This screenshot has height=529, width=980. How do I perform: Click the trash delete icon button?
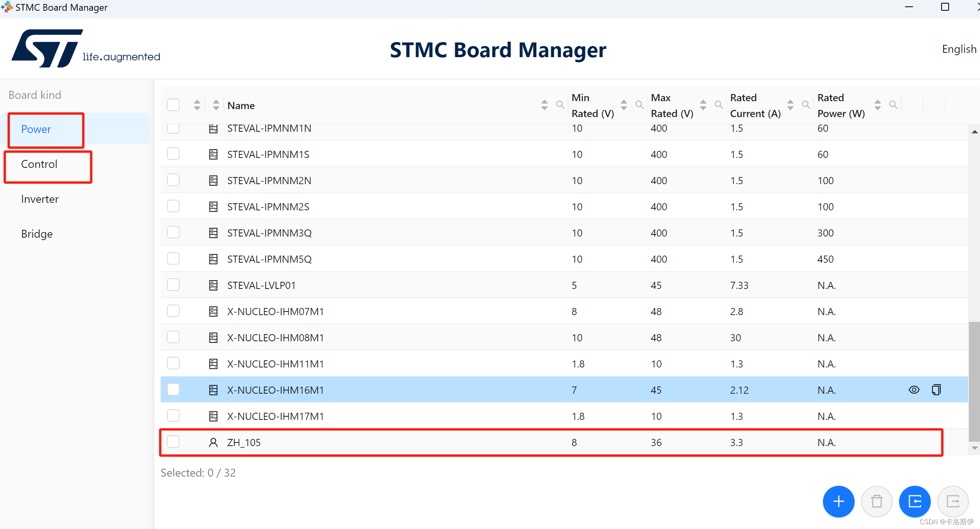876,501
